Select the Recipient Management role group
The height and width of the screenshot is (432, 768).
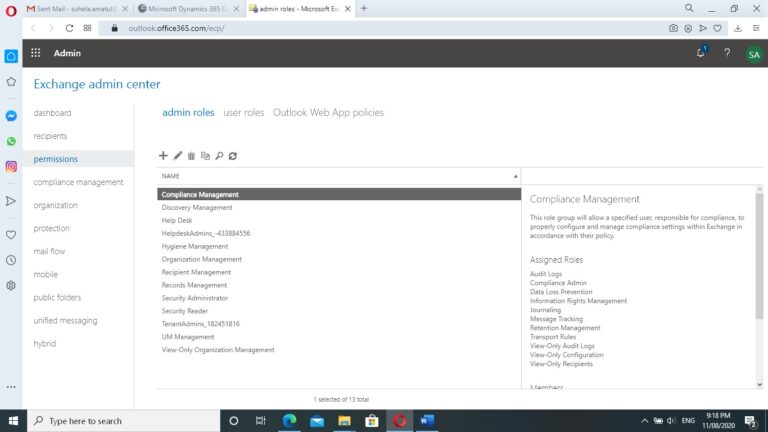[x=339, y=272]
